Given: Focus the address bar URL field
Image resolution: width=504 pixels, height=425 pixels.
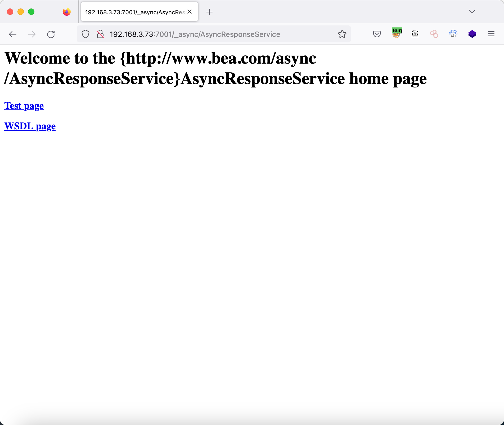Looking at the screenshot, I should pyautogui.click(x=212, y=34).
